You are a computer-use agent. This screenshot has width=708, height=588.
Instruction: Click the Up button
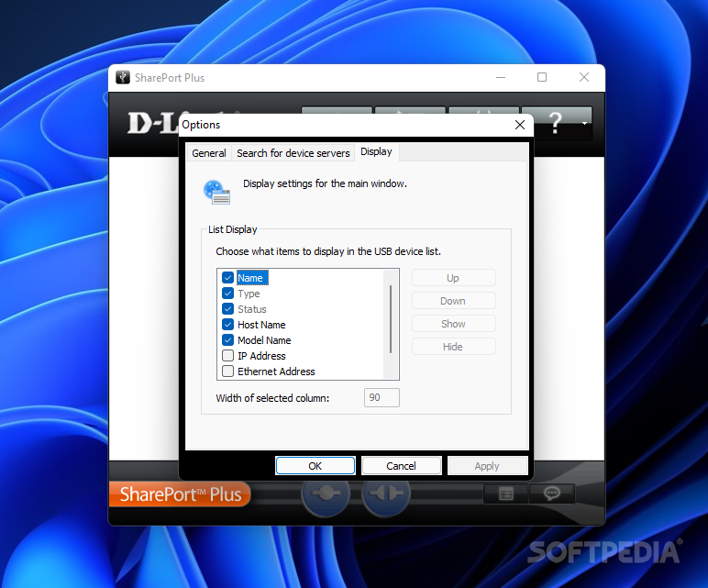(453, 278)
